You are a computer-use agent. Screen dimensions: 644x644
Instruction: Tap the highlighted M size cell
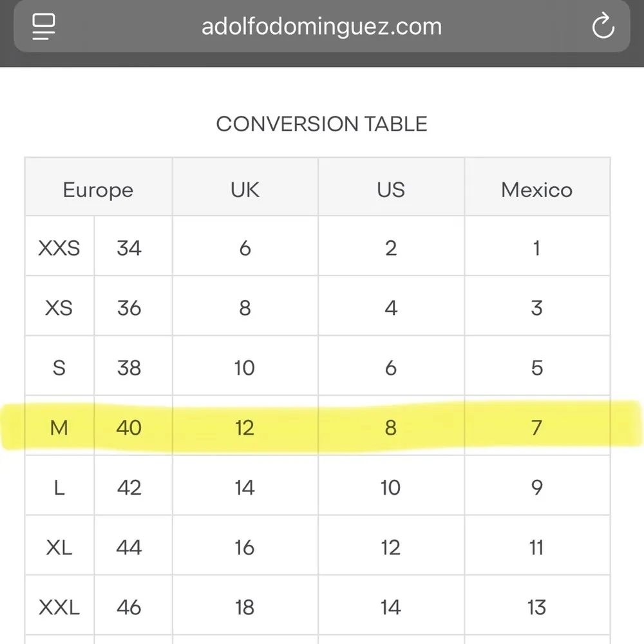click(x=59, y=428)
